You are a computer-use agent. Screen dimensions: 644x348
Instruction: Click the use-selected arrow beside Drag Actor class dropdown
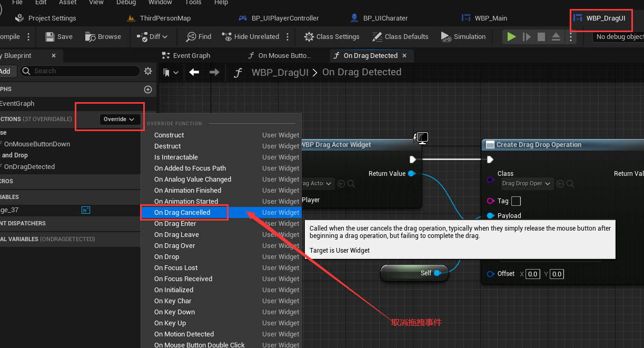[341, 184]
